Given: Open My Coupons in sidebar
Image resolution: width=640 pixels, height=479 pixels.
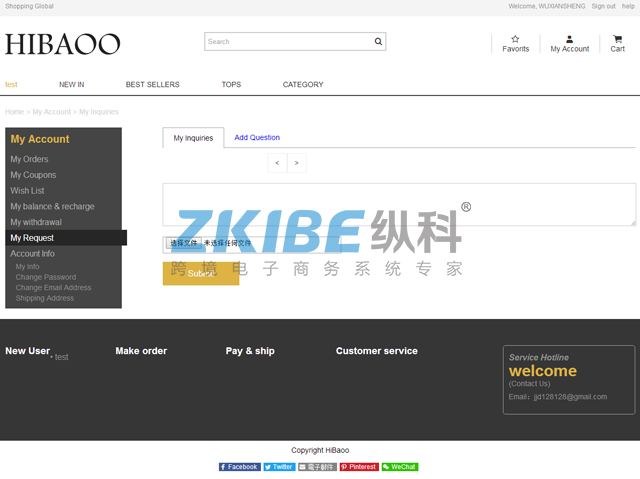Looking at the screenshot, I should click(x=33, y=175).
